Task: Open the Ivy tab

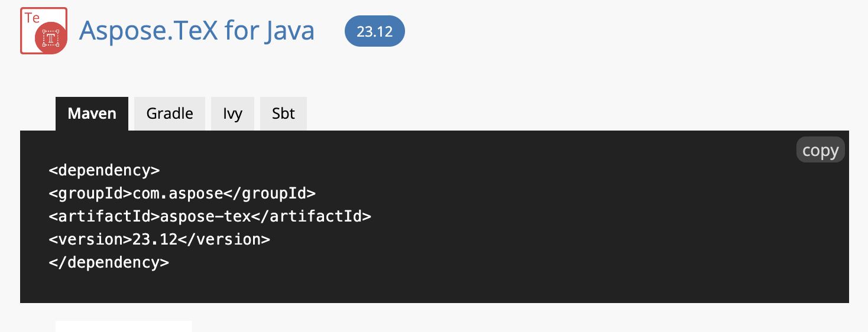Action: point(232,113)
